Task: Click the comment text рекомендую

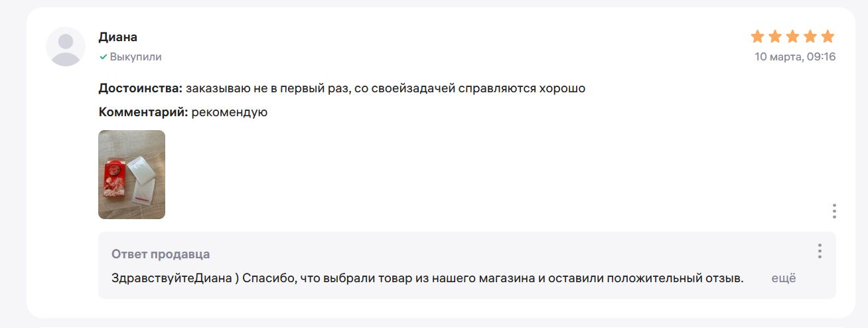Action: [x=230, y=112]
